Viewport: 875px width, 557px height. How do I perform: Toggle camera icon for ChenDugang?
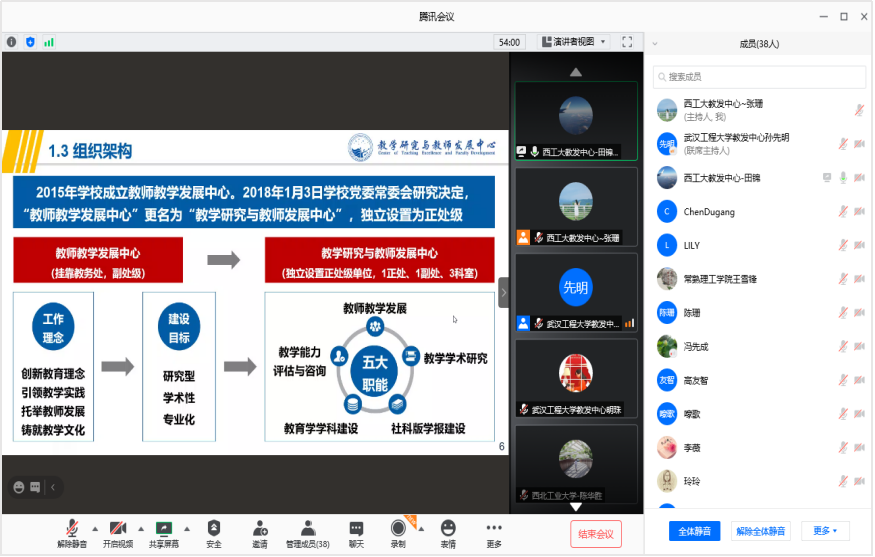tap(859, 212)
